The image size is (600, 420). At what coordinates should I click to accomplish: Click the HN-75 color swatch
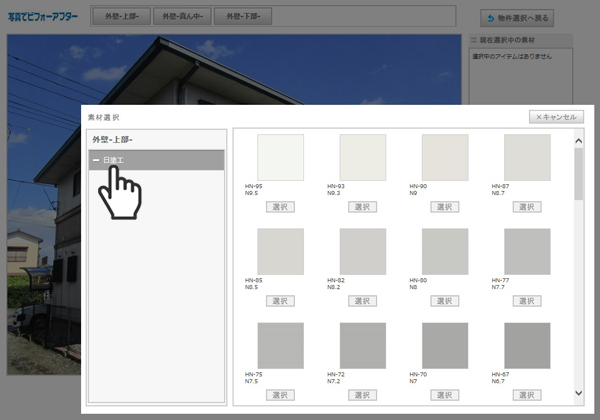click(280, 345)
